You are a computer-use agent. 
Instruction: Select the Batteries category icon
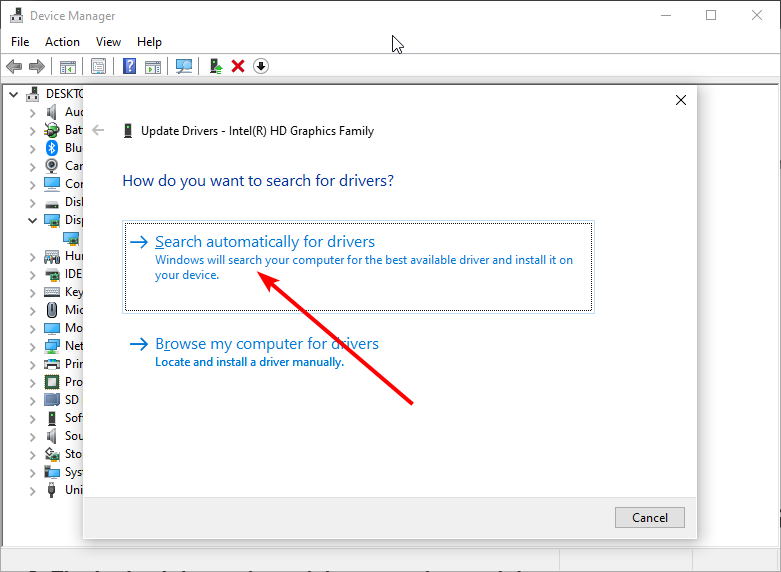(x=52, y=130)
